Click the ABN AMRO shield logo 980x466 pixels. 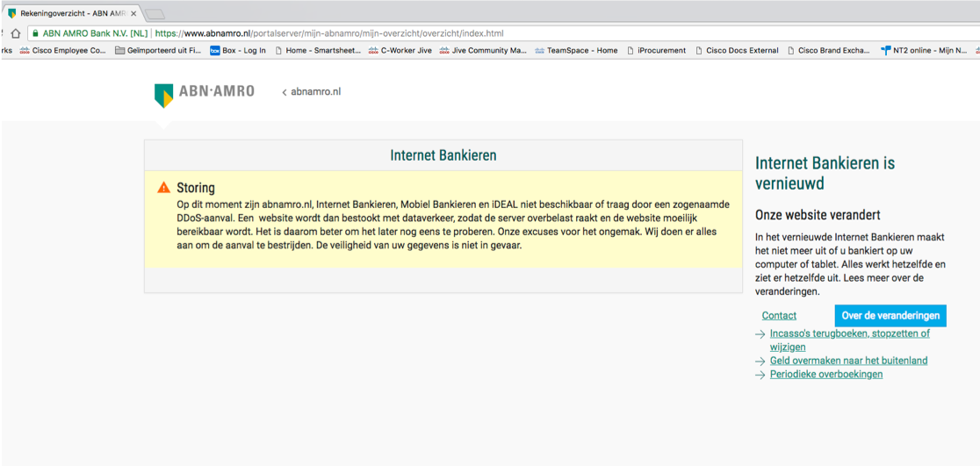coord(163,95)
